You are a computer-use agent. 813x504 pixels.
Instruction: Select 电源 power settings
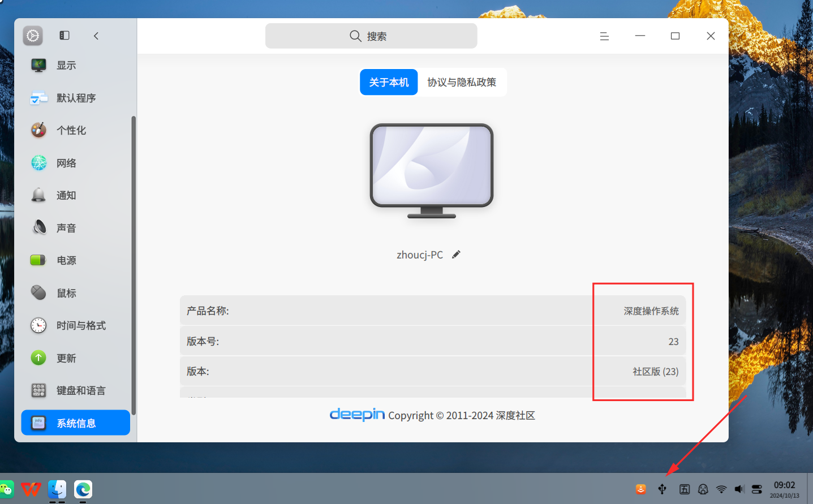[x=75, y=261]
